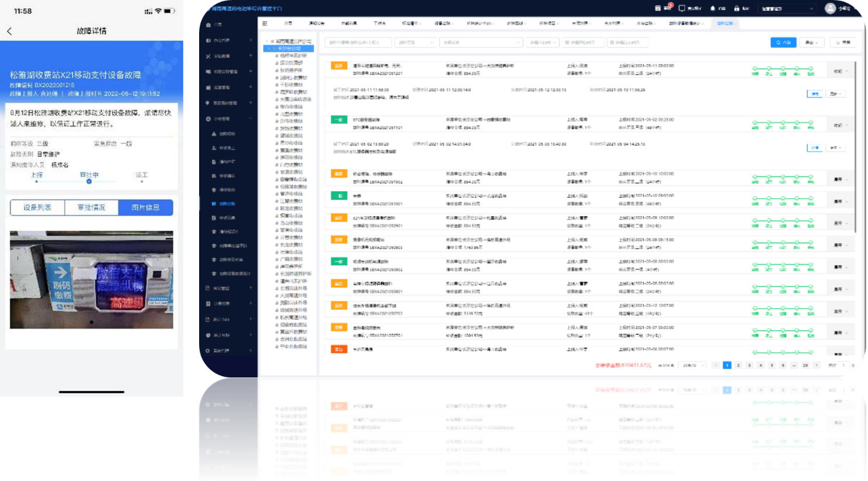Select the highlighted 长沙分公司 tree node
Viewport: 868px width, 481px height.
tap(289, 49)
